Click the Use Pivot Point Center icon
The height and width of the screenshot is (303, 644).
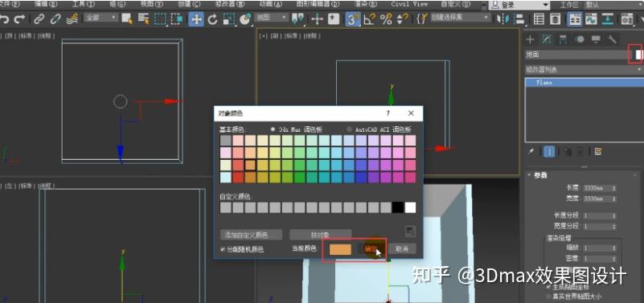click(x=297, y=18)
